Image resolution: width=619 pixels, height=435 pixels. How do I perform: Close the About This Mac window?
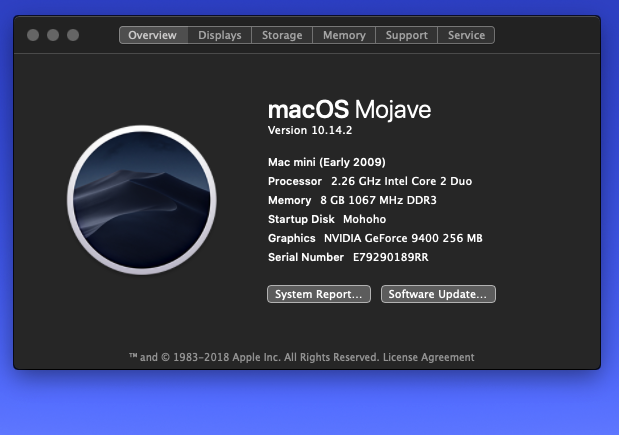(x=33, y=35)
